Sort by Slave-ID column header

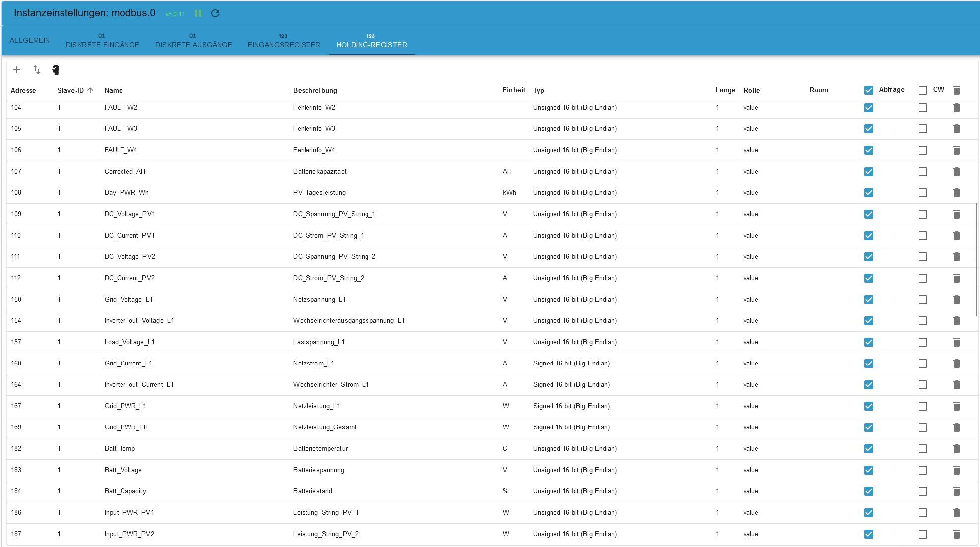(x=75, y=90)
